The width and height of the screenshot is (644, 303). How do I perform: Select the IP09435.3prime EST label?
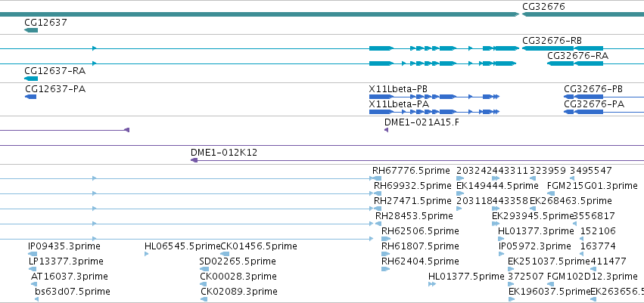tap(64, 246)
